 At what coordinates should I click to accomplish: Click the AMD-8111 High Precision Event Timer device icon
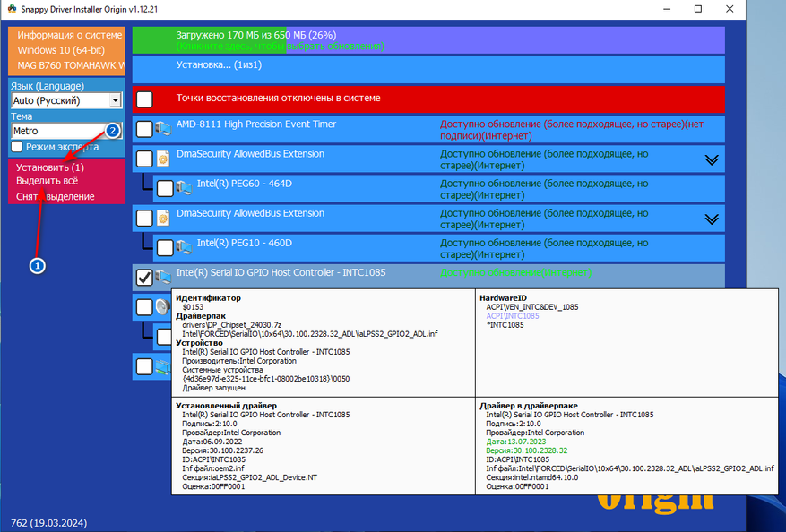[x=163, y=129]
